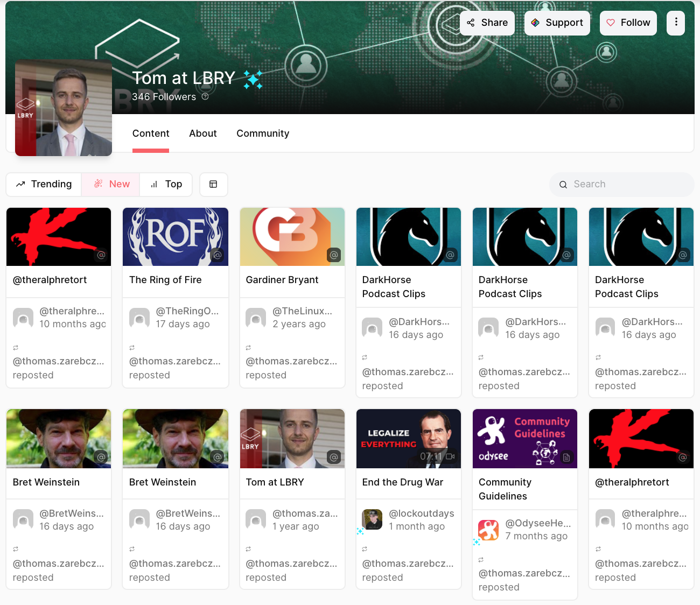Image resolution: width=700 pixels, height=605 pixels.
Task: Open @OdyseeHe... channel link
Action: point(538,523)
